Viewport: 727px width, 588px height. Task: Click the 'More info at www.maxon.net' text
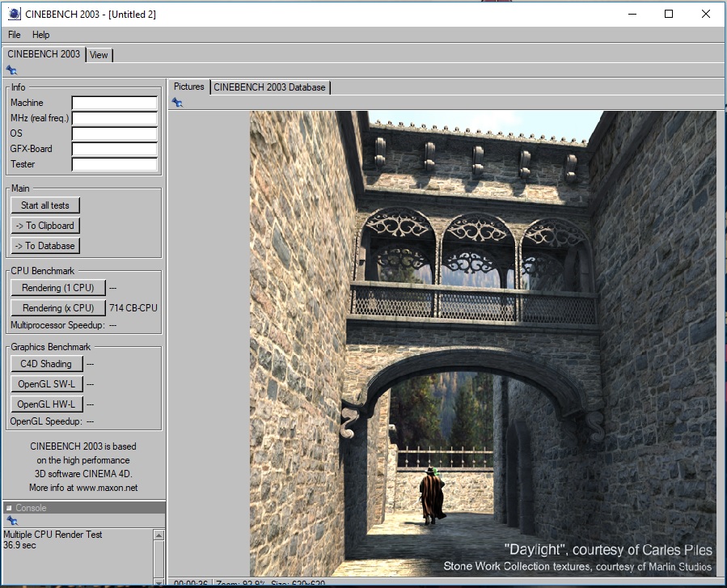pyautogui.click(x=83, y=488)
